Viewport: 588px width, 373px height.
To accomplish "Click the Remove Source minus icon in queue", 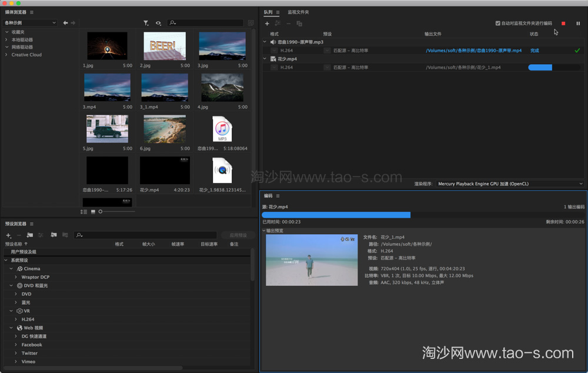I will [288, 24].
